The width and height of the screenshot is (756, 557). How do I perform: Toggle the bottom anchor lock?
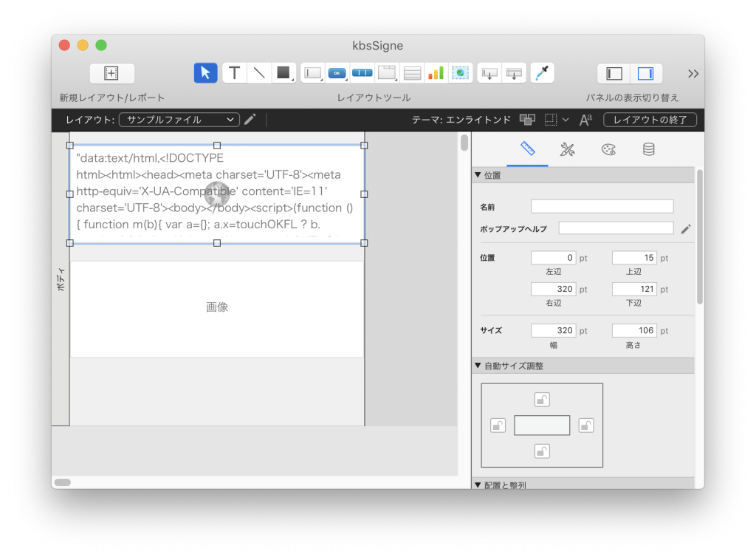[x=542, y=451]
